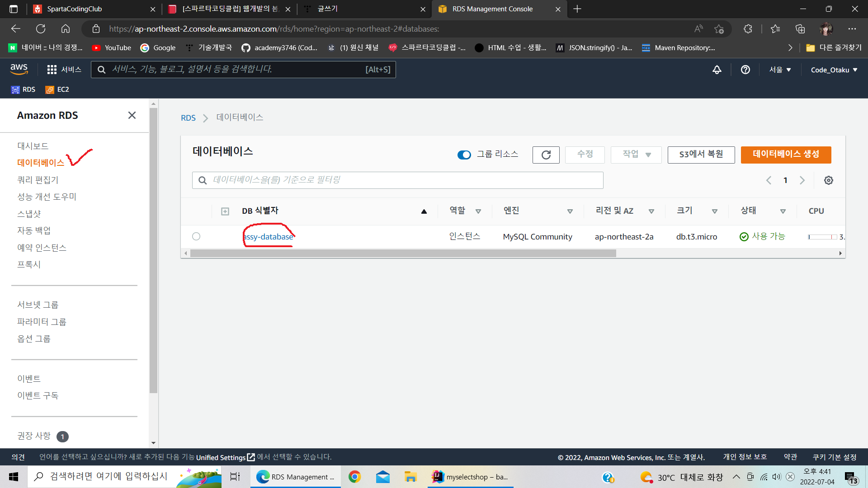Click S3에서 복원 button
Image resolution: width=868 pixels, height=488 pixels.
pos(701,155)
